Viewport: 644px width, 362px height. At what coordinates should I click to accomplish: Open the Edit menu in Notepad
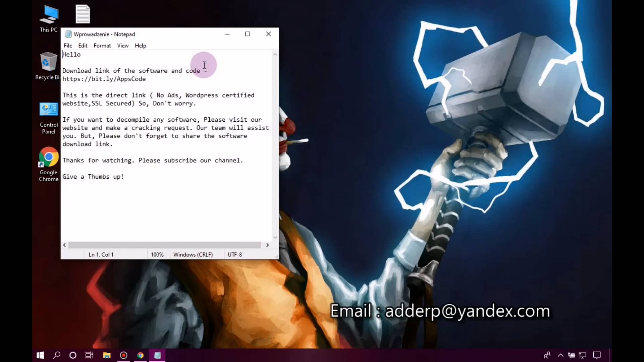[83, 46]
